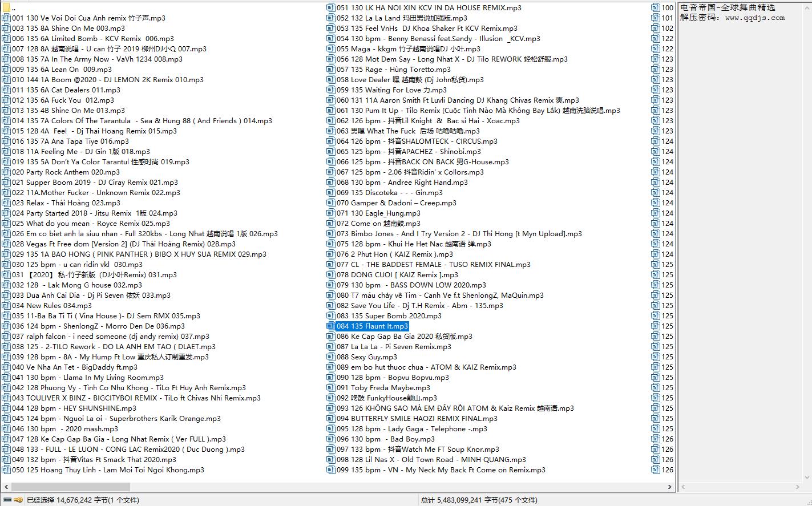The height and width of the screenshot is (506, 812).
Task: Click icon of '034 New Rules 034.mp3'
Action: tap(6, 306)
